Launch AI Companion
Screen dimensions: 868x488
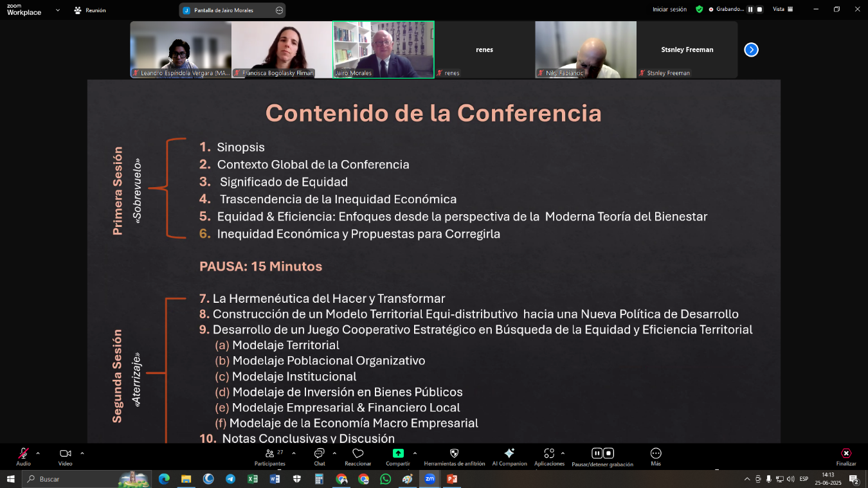[x=509, y=456]
